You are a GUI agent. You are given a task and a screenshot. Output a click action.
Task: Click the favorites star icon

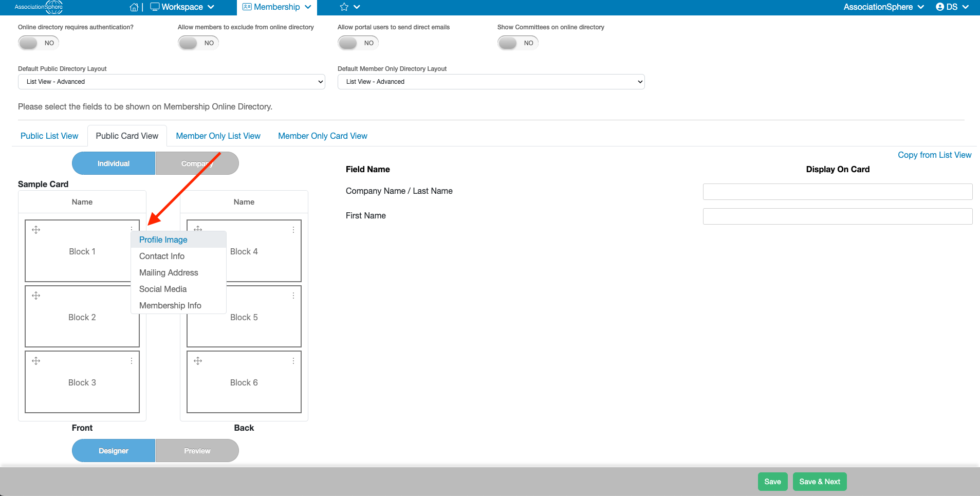344,7
